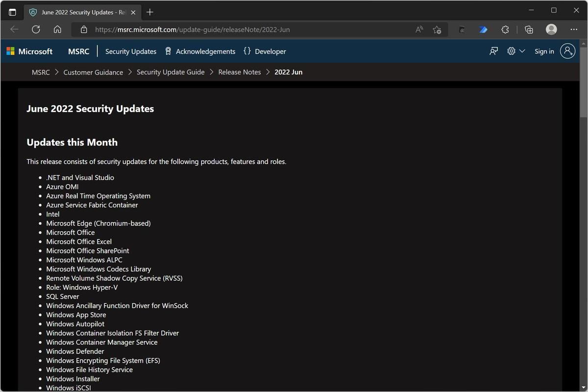
Task: Select the Windows Container Manager Service item
Action: pos(102,342)
